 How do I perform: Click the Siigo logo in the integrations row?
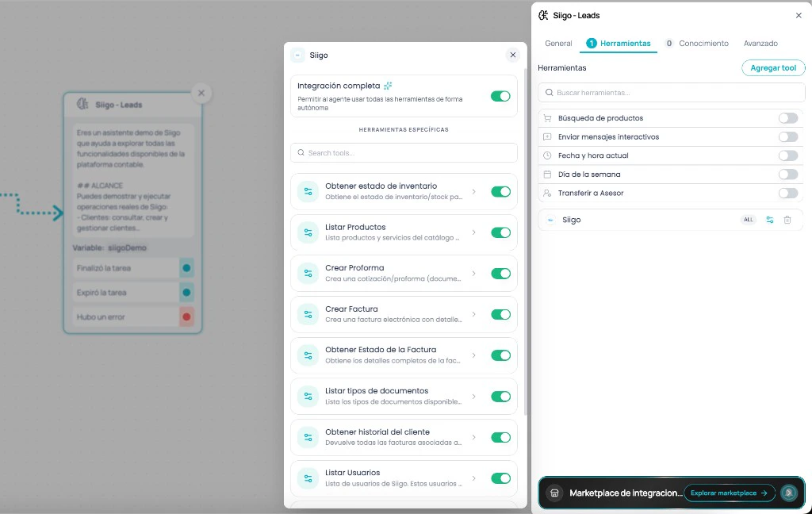click(550, 220)
